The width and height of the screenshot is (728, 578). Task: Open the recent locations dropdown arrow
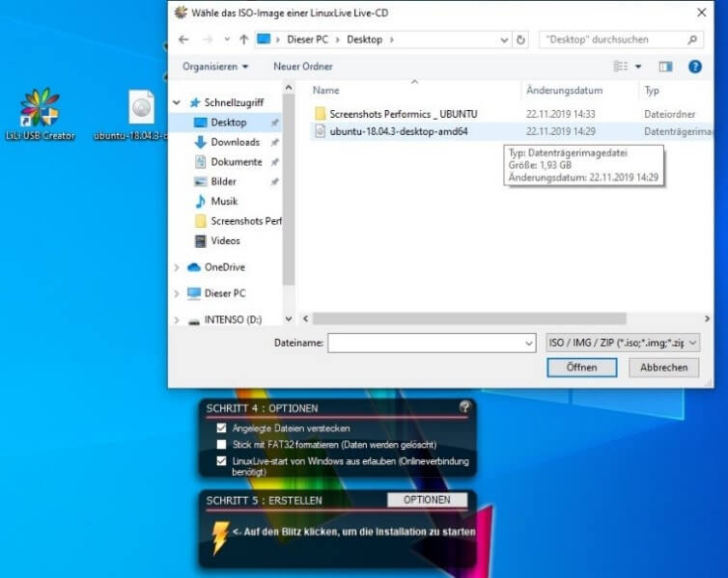227,40
